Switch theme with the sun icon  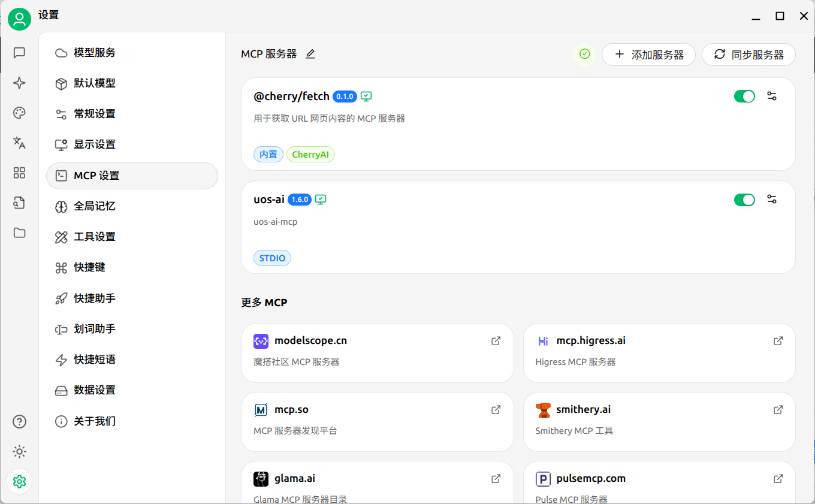click(x=19, y=451)
